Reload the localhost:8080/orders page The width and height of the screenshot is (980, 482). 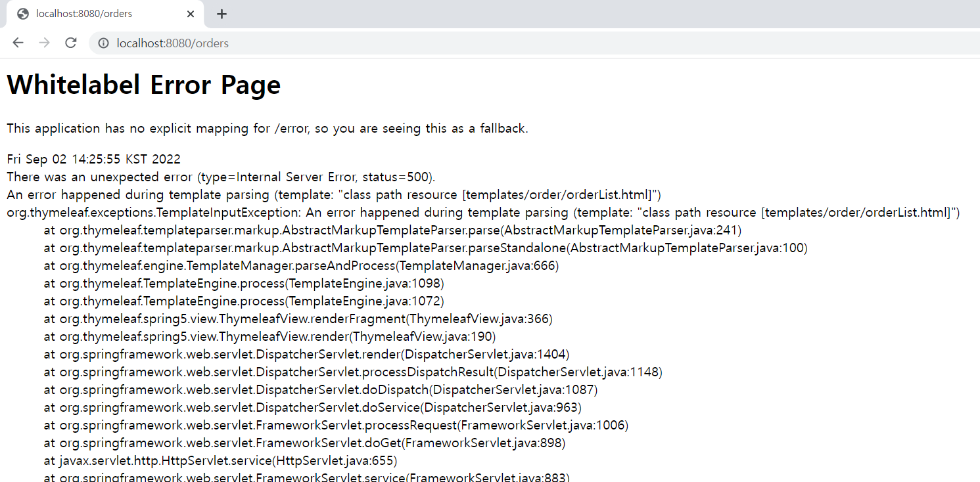pyautogui.click(x=71, y=43)
